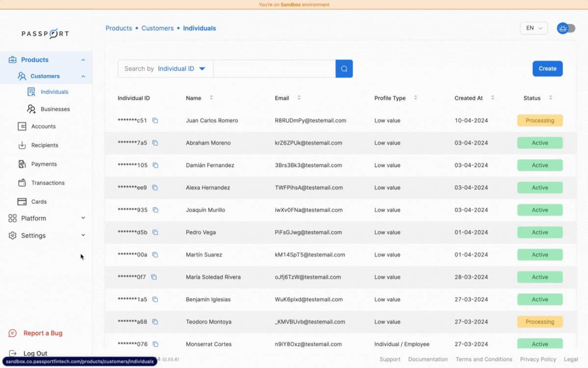Open Terms and Conditions footer link
Image resolution: width=588 pixels, height=368 pixels.
484,359
